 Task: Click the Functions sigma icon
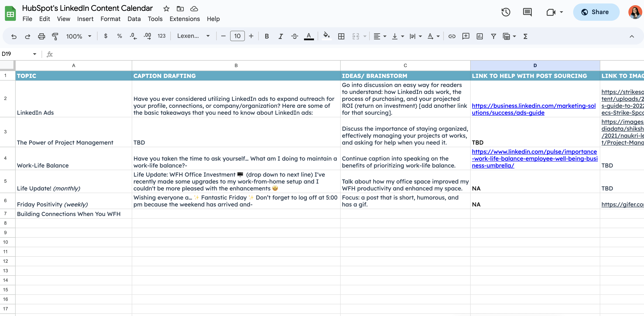525,37
